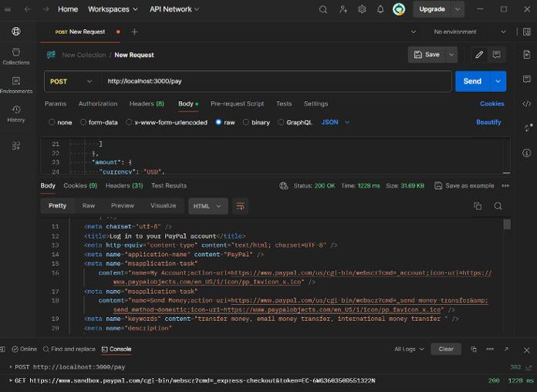Toggle the wrap lines icon

pos(240,206)
